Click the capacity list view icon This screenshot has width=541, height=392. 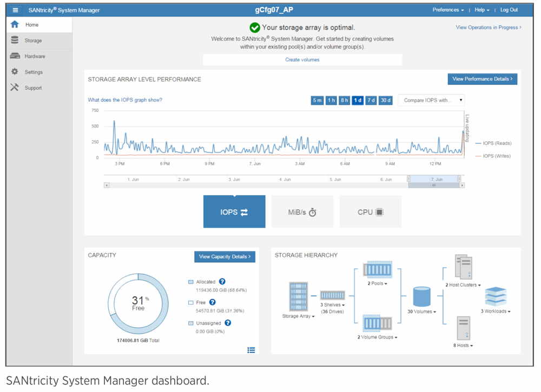[x=251, y=350]
